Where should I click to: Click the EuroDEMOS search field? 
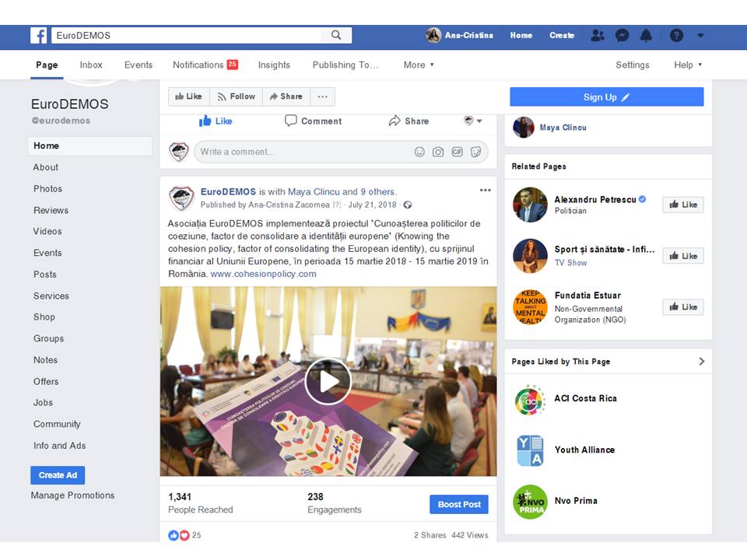(x=186, y=35)
